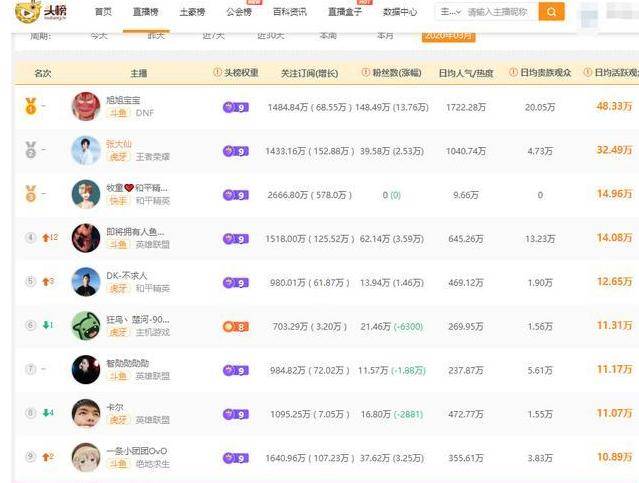Open 旭旭宝宝 streamer name link

pyautogui.click(x=123, y=100)
